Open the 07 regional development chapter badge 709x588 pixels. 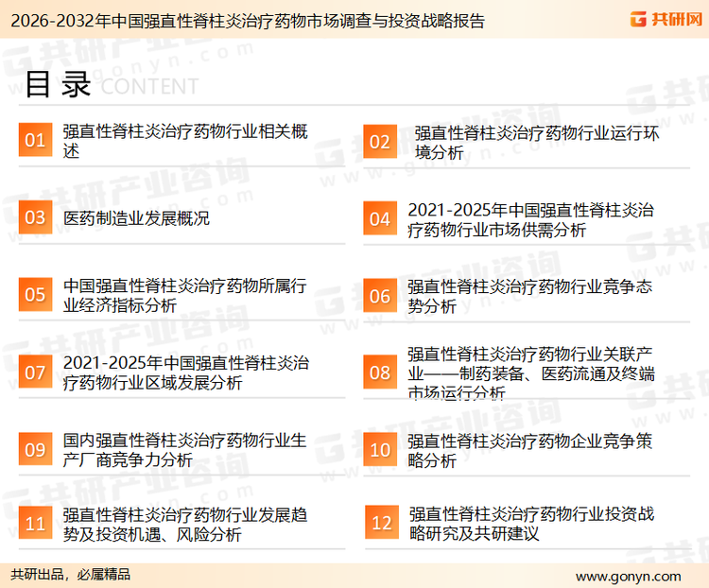coord(35,372)
